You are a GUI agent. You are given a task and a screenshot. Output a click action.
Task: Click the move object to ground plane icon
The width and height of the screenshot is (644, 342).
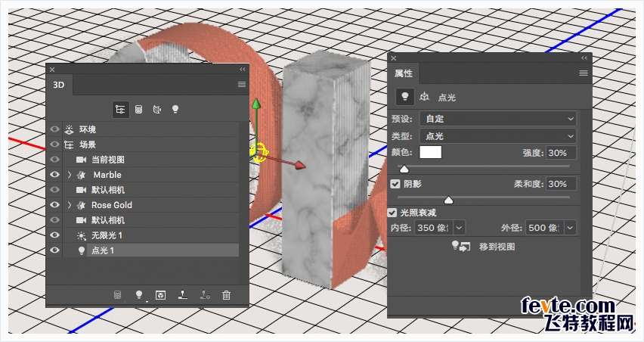click(183, 295)
